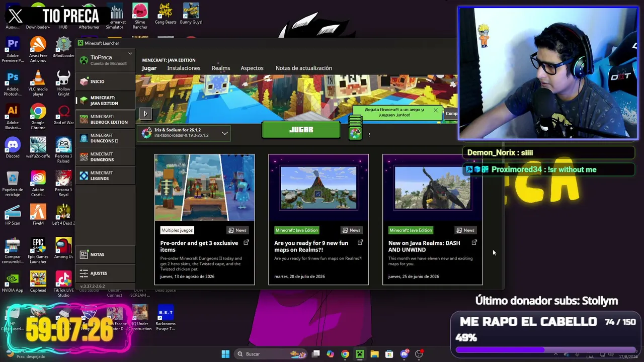Open File Explorer from the taskbar
Screen dimensions: 644x362
pos(374,354)
